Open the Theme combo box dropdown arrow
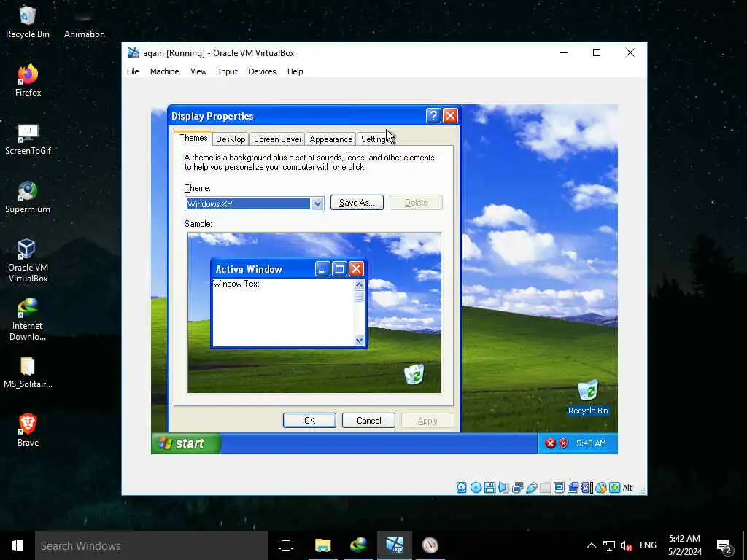Image resolution: width=747 pixels, height=560 pixels. [317, 204]
